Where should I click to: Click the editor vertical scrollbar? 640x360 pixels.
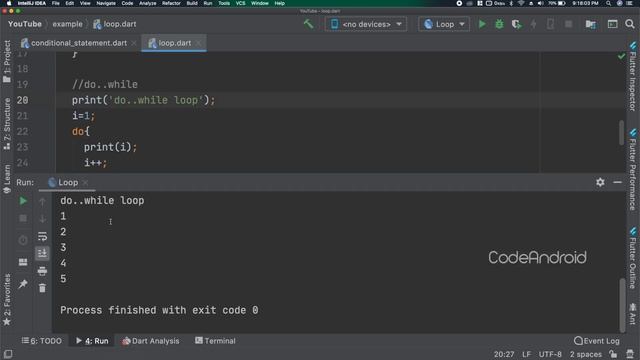point(621,132)
